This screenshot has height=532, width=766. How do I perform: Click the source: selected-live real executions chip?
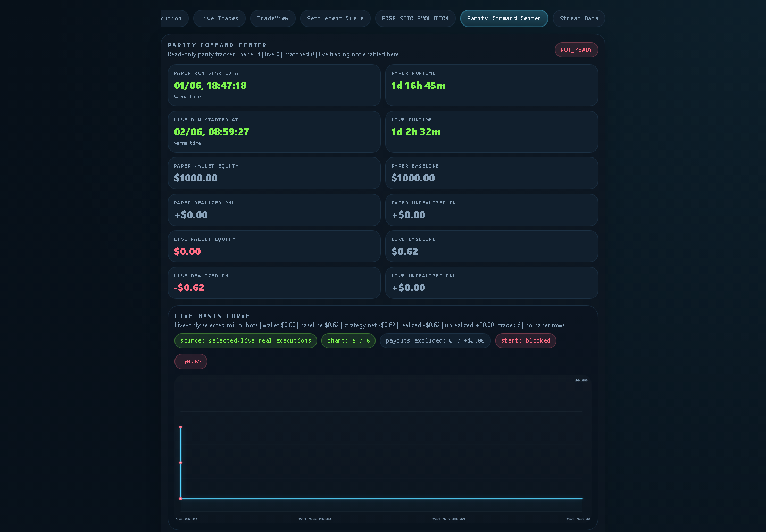(246, 341)
